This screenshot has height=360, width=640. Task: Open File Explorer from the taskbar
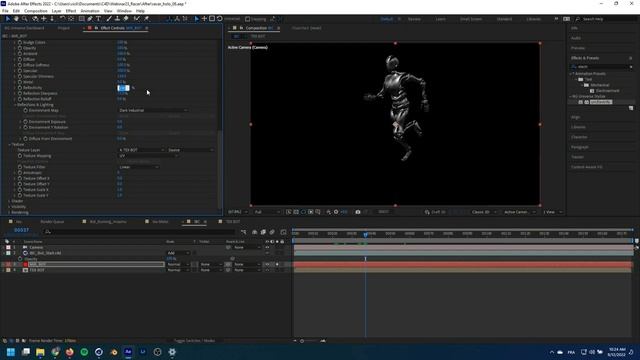(x=40, y=351)
